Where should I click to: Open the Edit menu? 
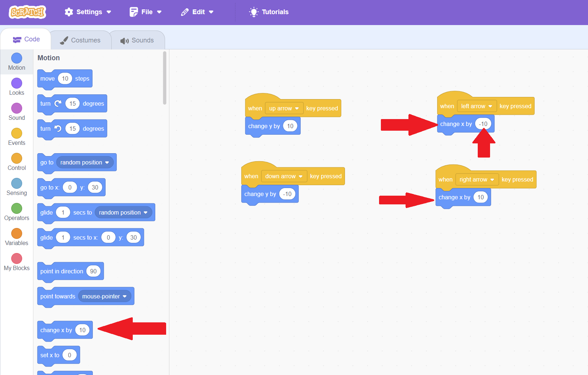point(197,12)
